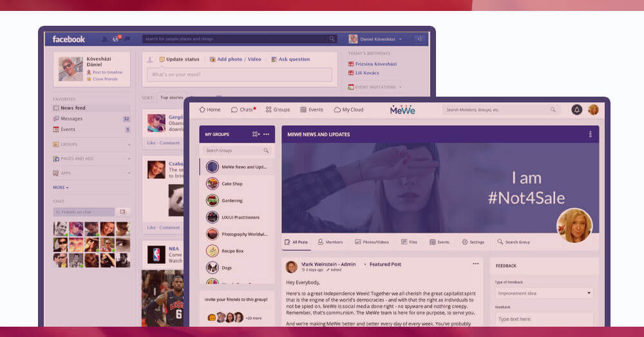Select Cake Shop group
This screenshot has height=337, width=644.
[x=237, y=184]
